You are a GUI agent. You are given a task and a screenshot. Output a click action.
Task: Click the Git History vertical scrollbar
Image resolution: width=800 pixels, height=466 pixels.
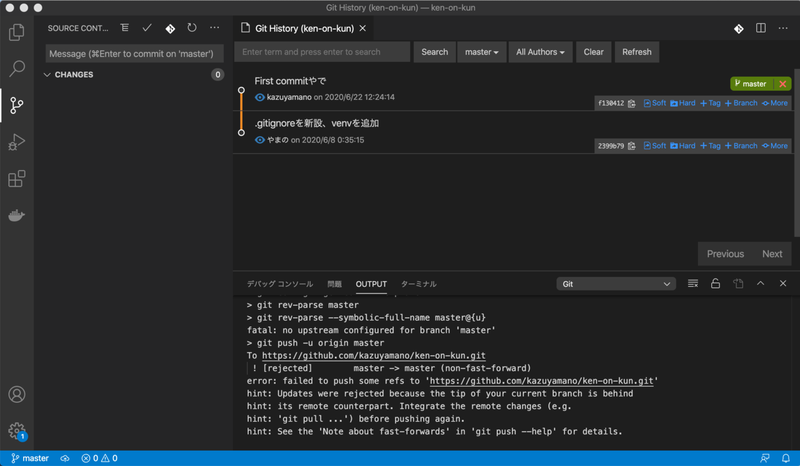797,153
